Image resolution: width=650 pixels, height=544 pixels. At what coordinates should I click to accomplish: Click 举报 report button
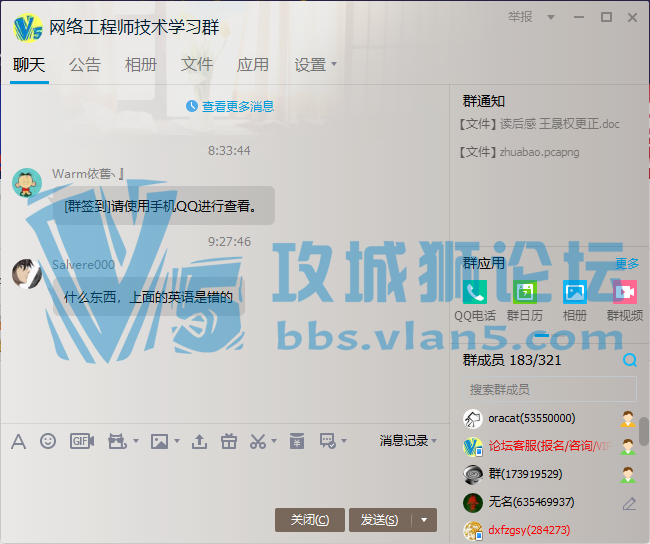[520, 17]
